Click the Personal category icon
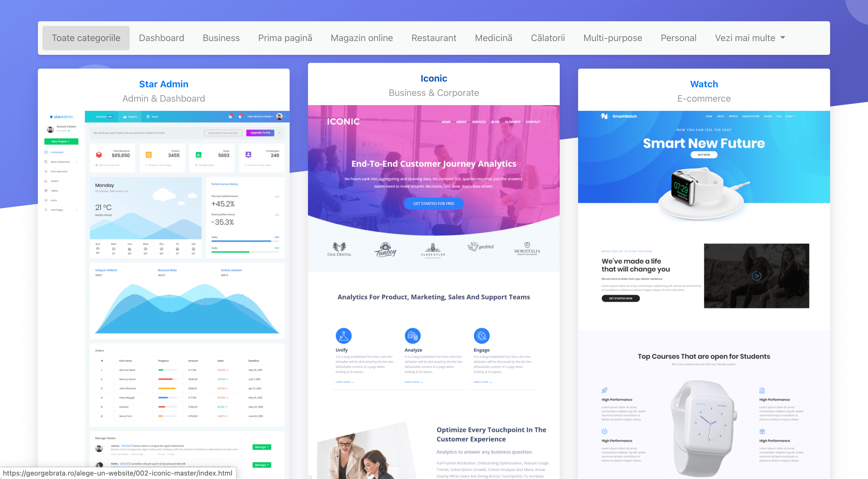This screenshot has width=868, height=479. coord(679,38)
